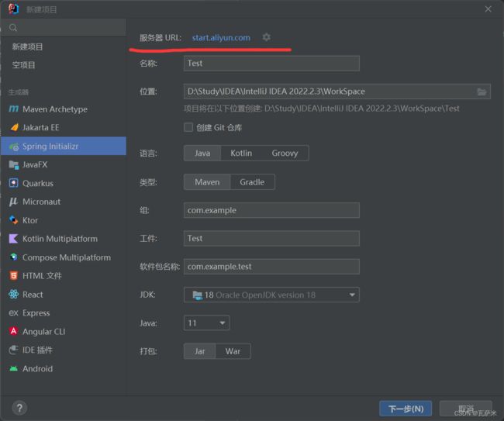Click the sidebar search box
This screenshot has width=504, height=421.
click(x=64, y=28)
